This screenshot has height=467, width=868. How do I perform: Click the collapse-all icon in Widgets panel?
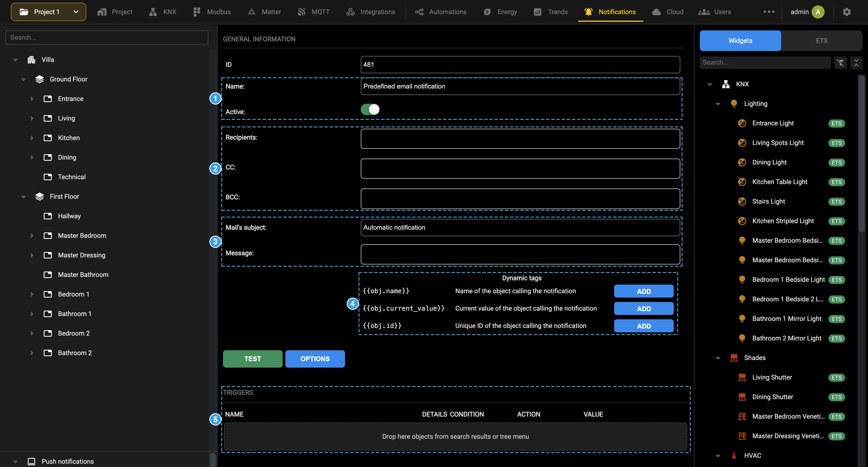coord(856,63)
